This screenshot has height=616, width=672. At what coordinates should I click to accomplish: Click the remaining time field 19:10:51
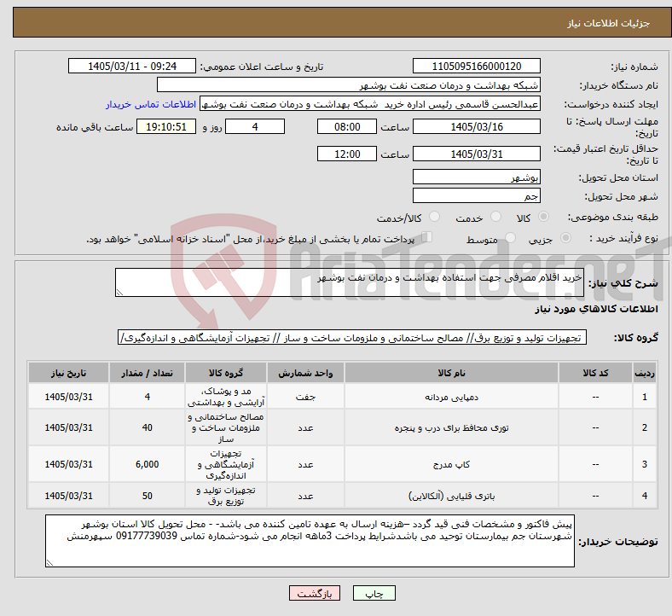(x=166, y=127)
